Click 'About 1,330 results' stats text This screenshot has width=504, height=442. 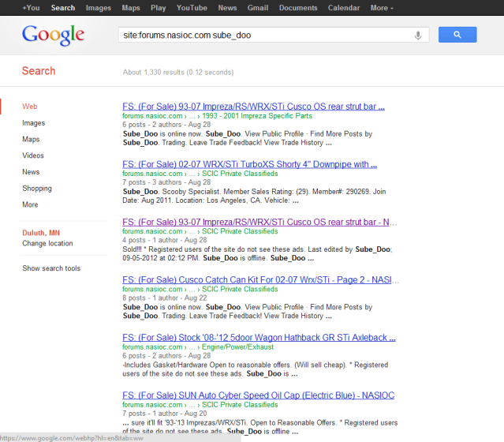pos(178,73)
